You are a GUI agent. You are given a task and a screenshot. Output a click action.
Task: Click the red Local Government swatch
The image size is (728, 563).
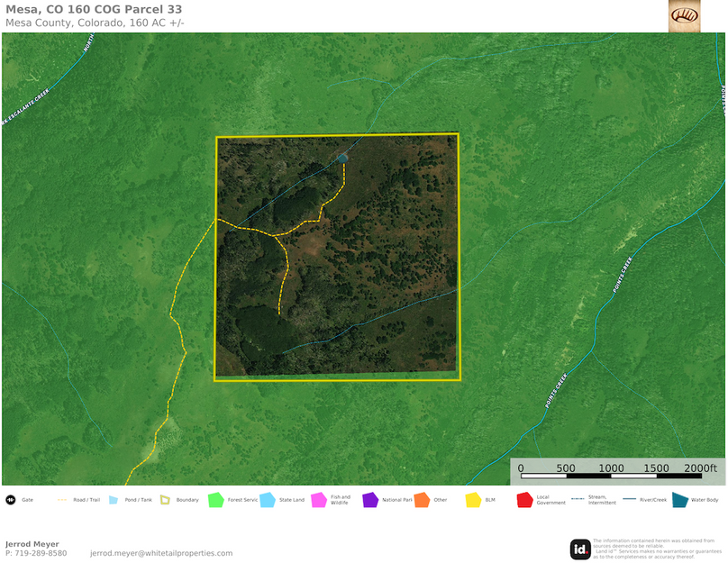point(524,500)
